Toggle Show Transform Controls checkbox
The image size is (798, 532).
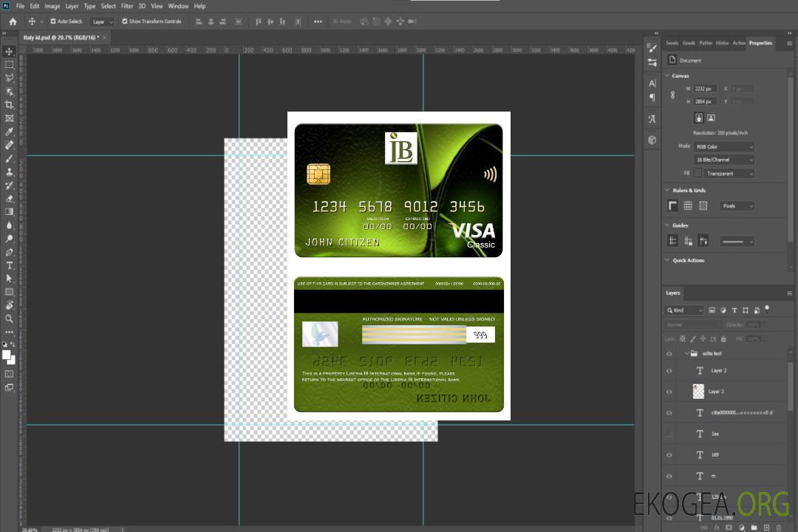point(125,21)
